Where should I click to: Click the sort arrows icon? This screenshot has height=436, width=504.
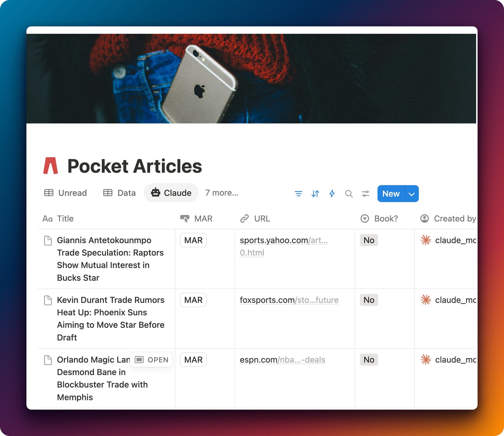tap(315, 194)
